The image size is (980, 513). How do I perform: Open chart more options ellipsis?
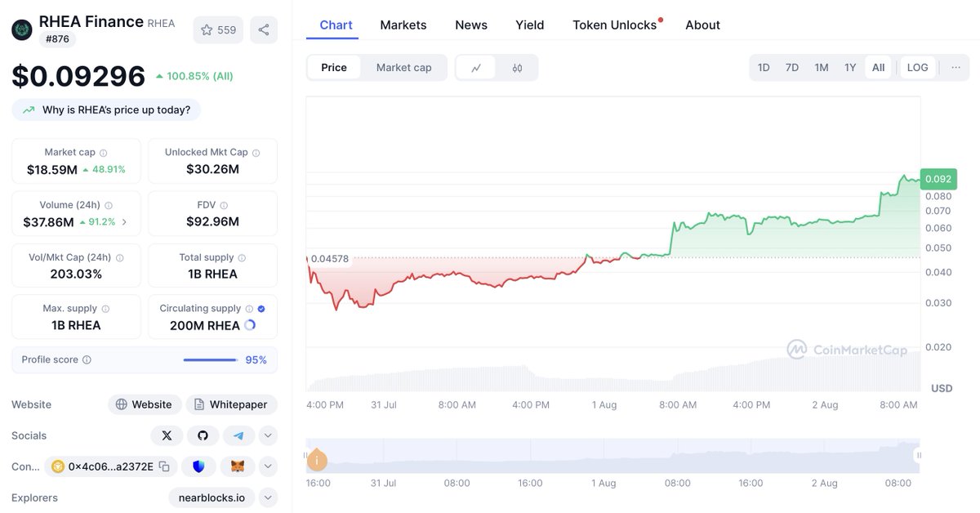[955, 68]
